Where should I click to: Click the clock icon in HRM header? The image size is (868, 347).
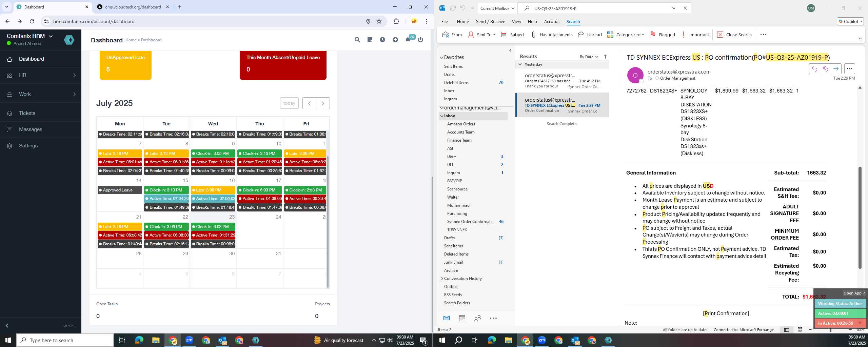[382, 40]
